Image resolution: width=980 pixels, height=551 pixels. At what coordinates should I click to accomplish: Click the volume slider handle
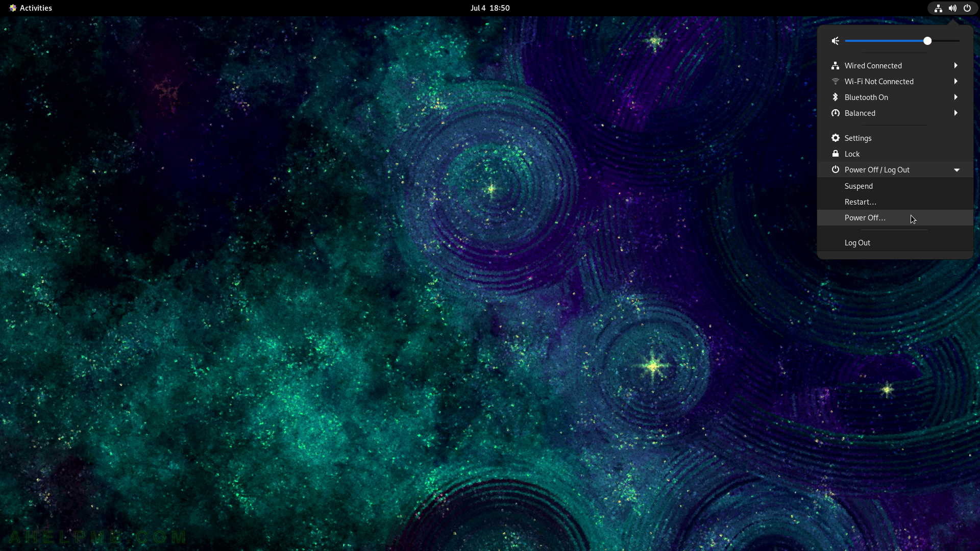pyautogui.click(x=927, y=41)
